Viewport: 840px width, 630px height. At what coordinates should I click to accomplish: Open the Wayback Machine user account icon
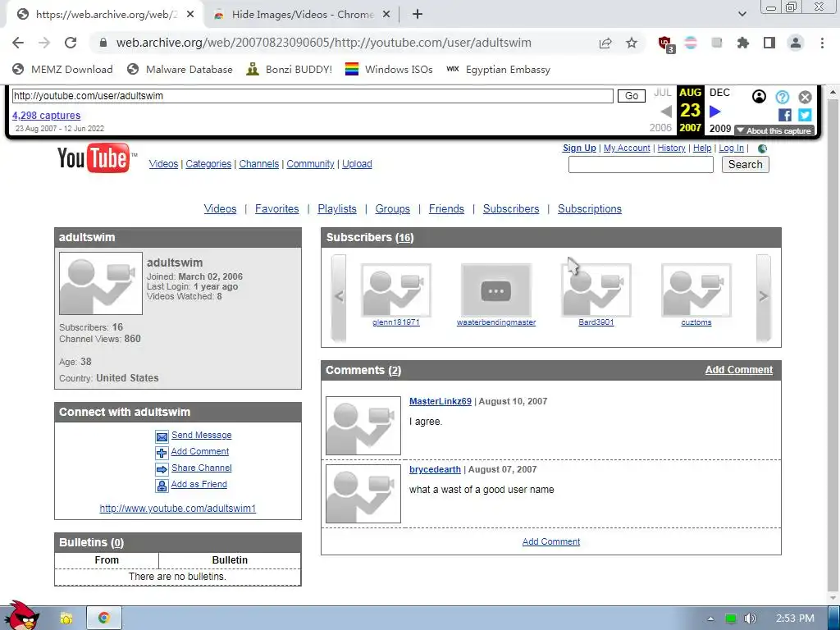759,97
